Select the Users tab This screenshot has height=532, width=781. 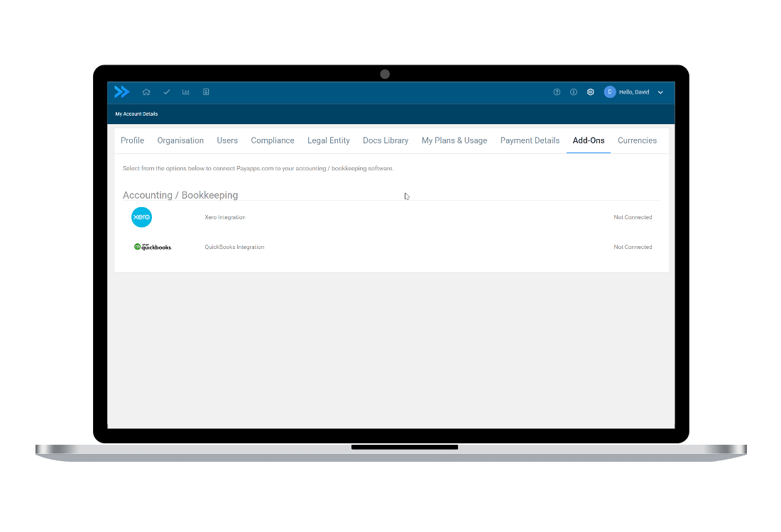click(227, 140)
